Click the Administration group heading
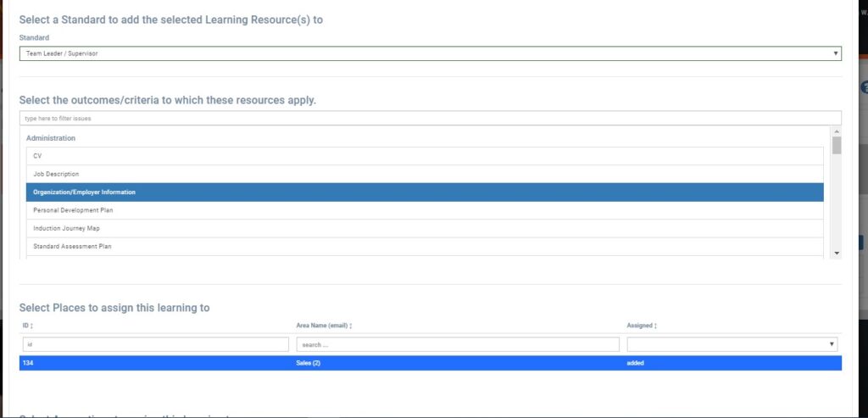The width and height of the screenshot is (868, 418). pos(51,138)
